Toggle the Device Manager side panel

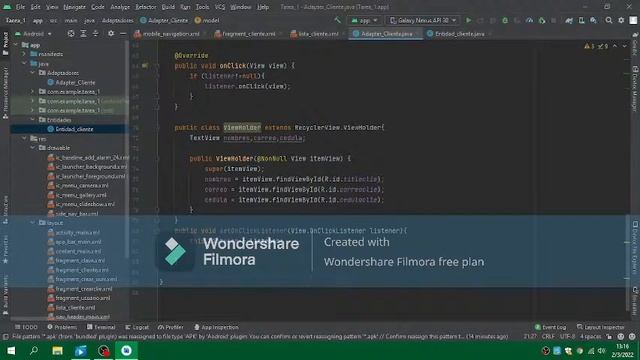click(x=635, y=89)
